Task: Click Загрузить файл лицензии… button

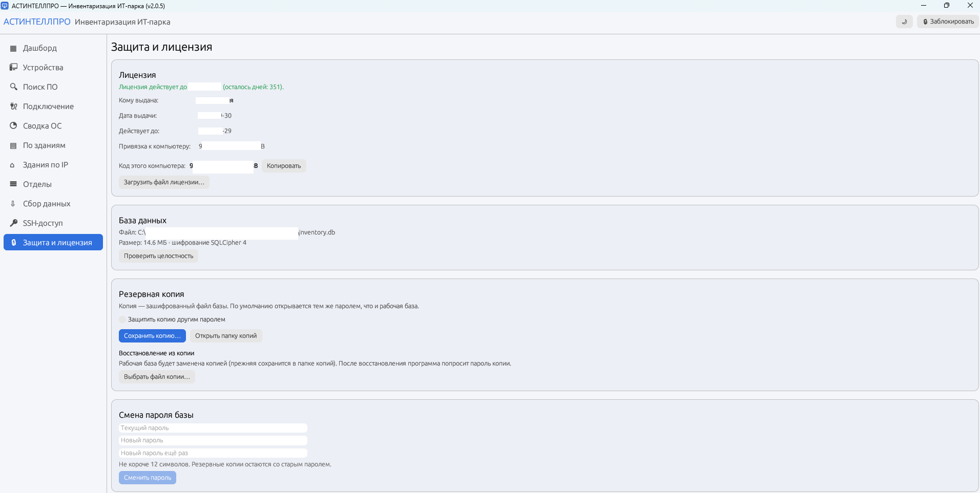Action: (x=164, y=182)
